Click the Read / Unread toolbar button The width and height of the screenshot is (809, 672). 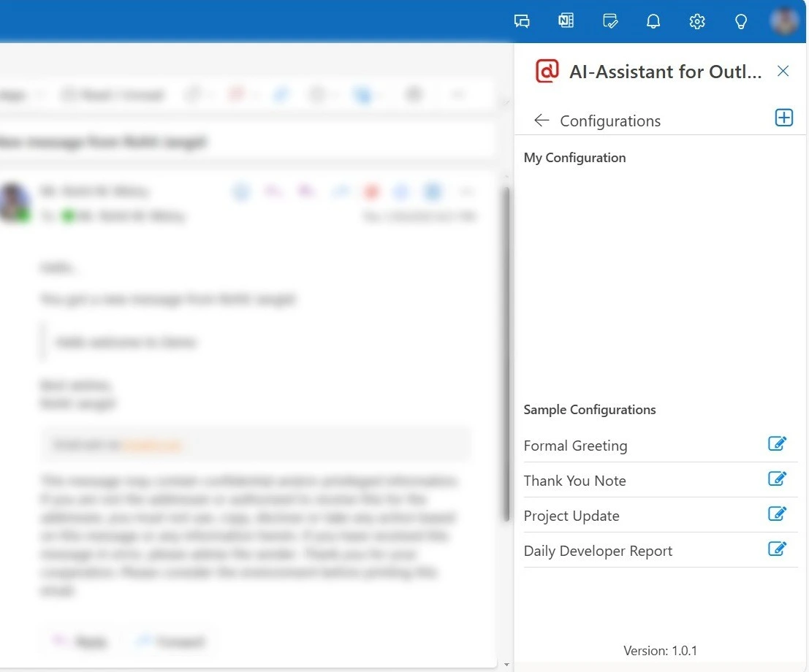(x=113, y=95)
